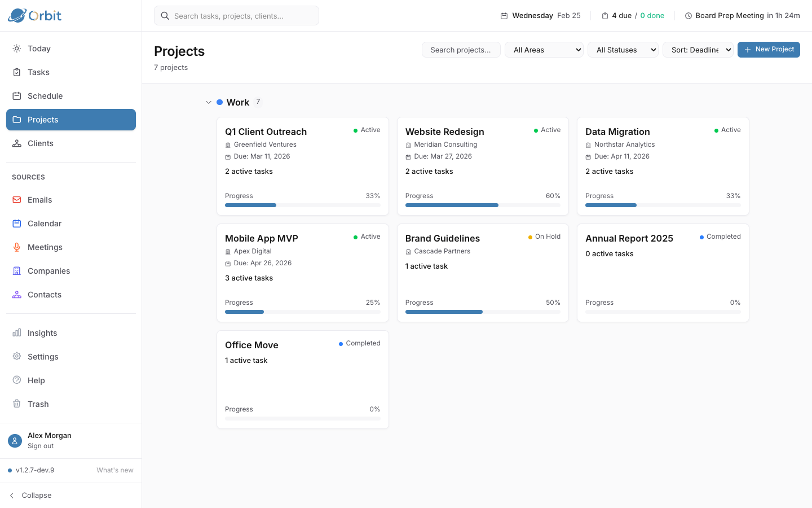Open the All Statuses filter dropdown
The image size is (812, 508).
coord(623,50)
